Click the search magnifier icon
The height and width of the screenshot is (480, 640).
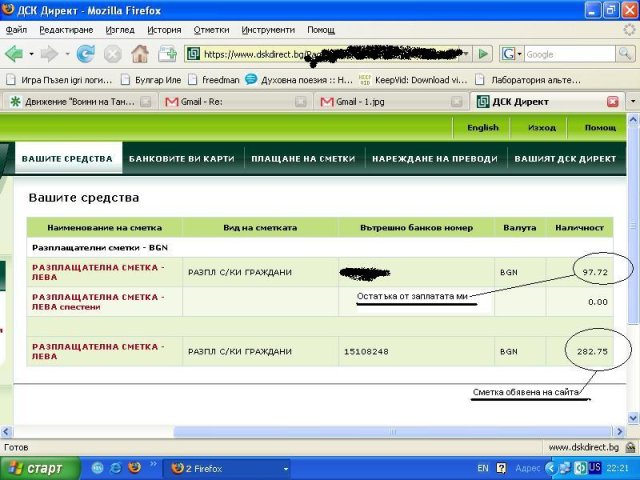(625, 54)
